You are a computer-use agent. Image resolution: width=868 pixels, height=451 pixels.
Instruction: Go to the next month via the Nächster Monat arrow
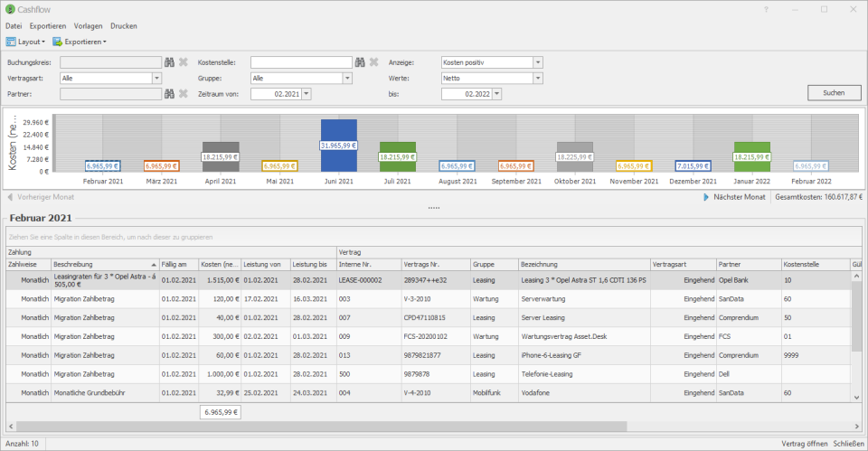(706, 197)
